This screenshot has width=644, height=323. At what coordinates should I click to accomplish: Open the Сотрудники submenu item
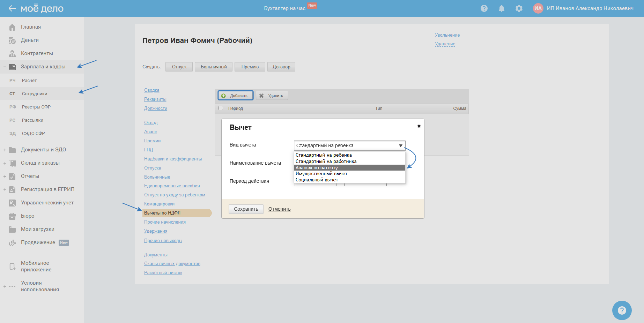pos(35,94)
